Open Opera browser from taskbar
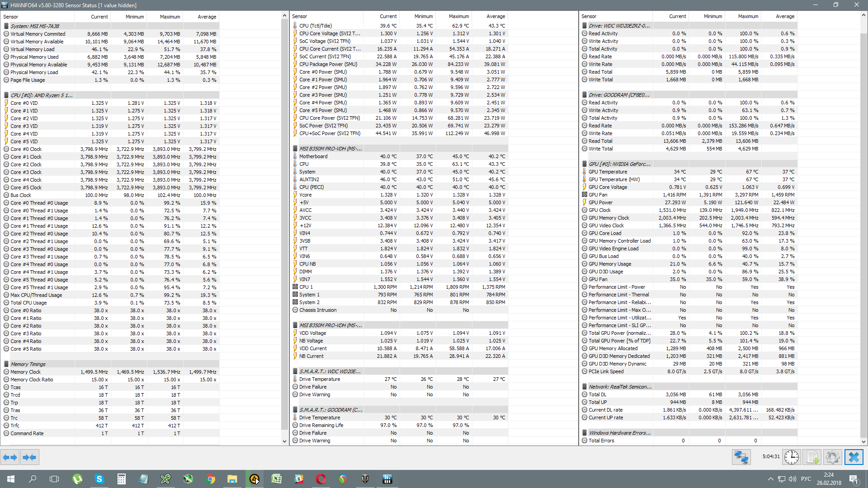 point(321,479)
